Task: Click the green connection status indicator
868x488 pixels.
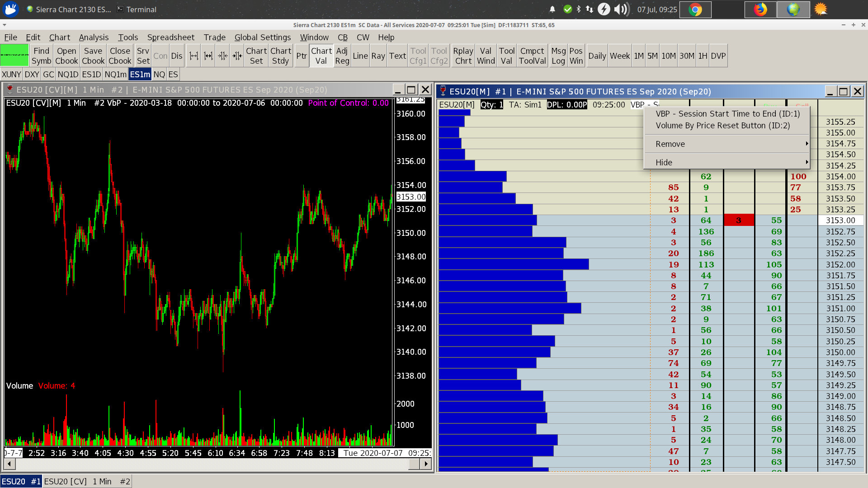Action: coord(14,56)
